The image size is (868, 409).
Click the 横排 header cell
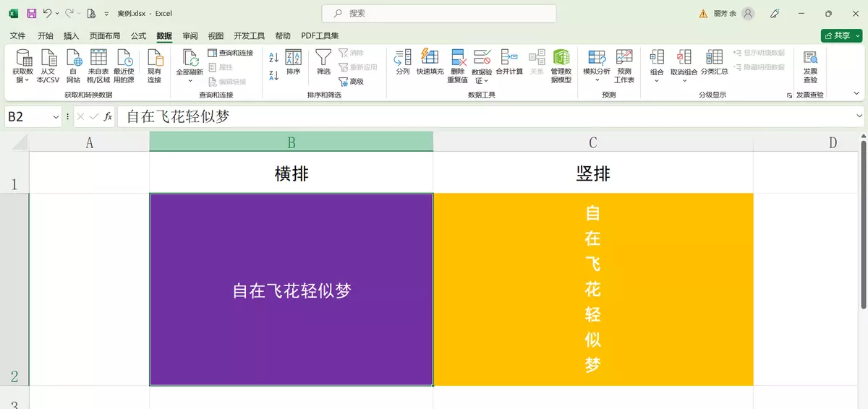pos(292,173)
